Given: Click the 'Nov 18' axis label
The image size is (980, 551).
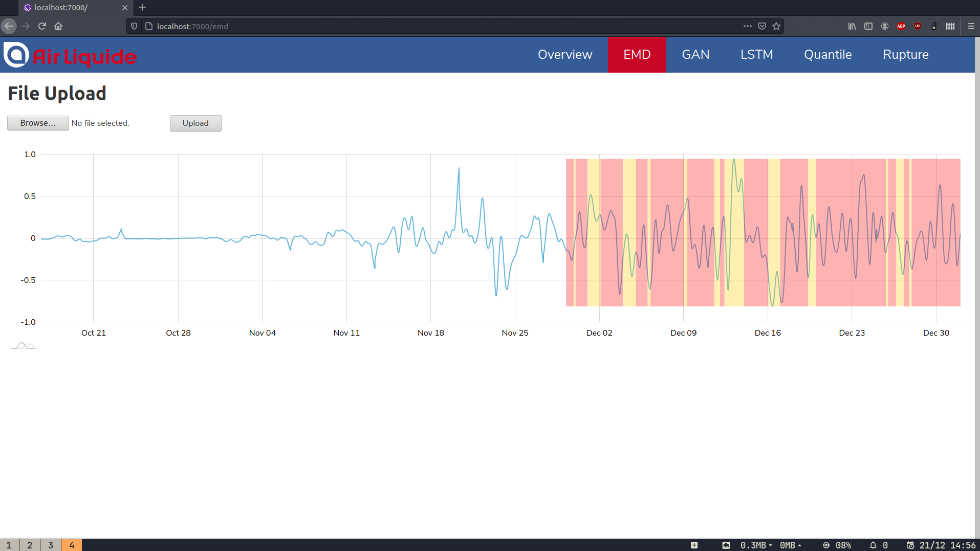Looking at the screenshot, I should coord(431,333).
